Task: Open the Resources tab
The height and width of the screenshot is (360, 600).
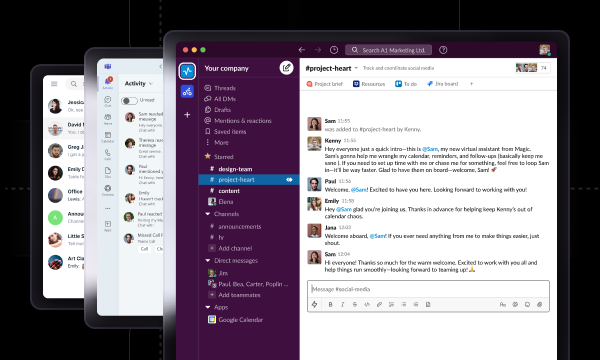Action: pyautogui.click(x=369, y=84)
